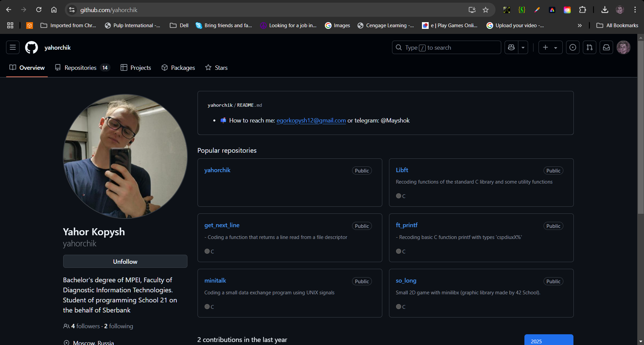Open the Projects tab
Viewport: 644px width, 345px height.
140,67
